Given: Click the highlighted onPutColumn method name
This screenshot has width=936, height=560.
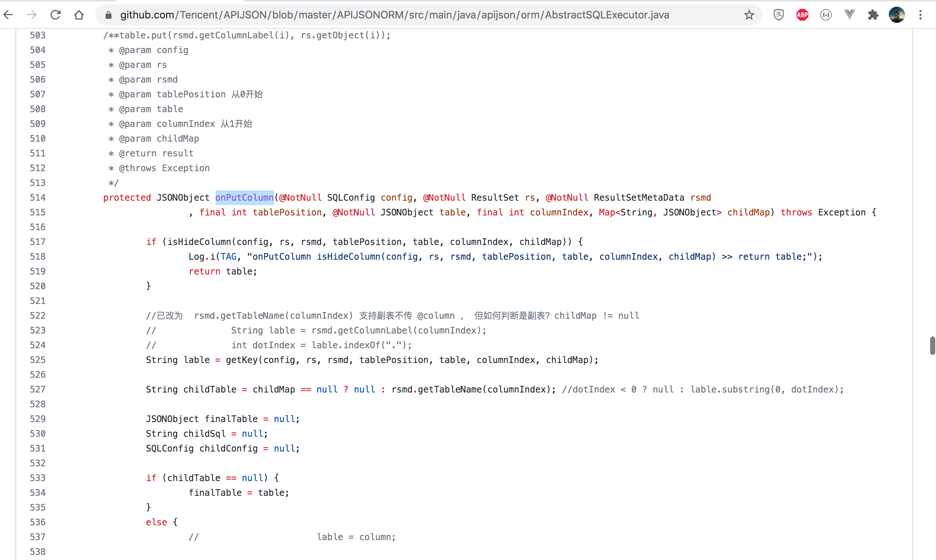Looking at the screenshot, I should tap(244, 197).
